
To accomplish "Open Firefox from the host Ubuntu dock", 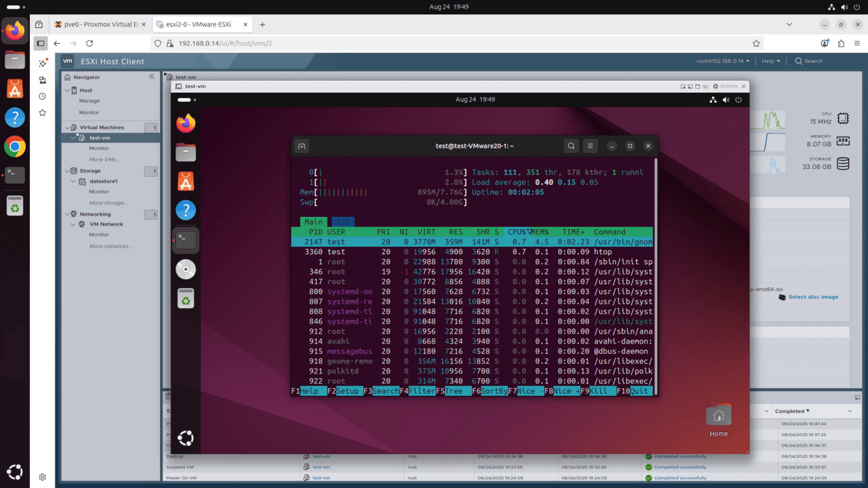I will point(15,30).
